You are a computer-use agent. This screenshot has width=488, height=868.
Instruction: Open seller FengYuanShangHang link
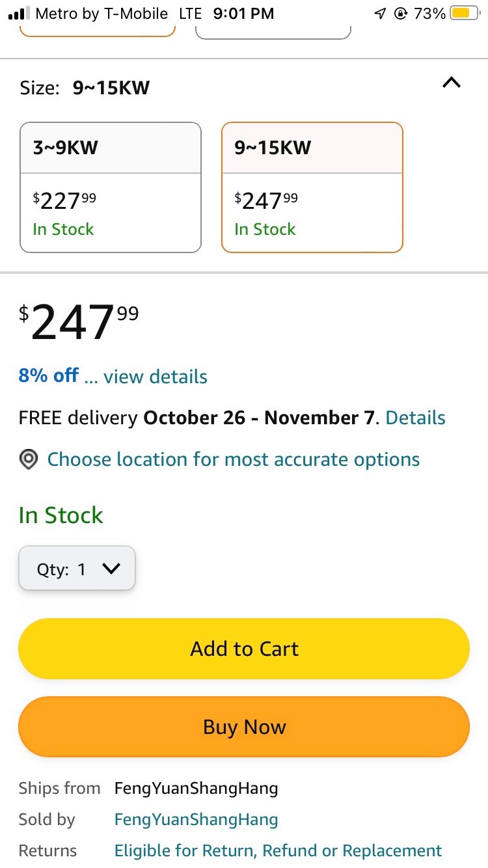(x=196, y=820)
